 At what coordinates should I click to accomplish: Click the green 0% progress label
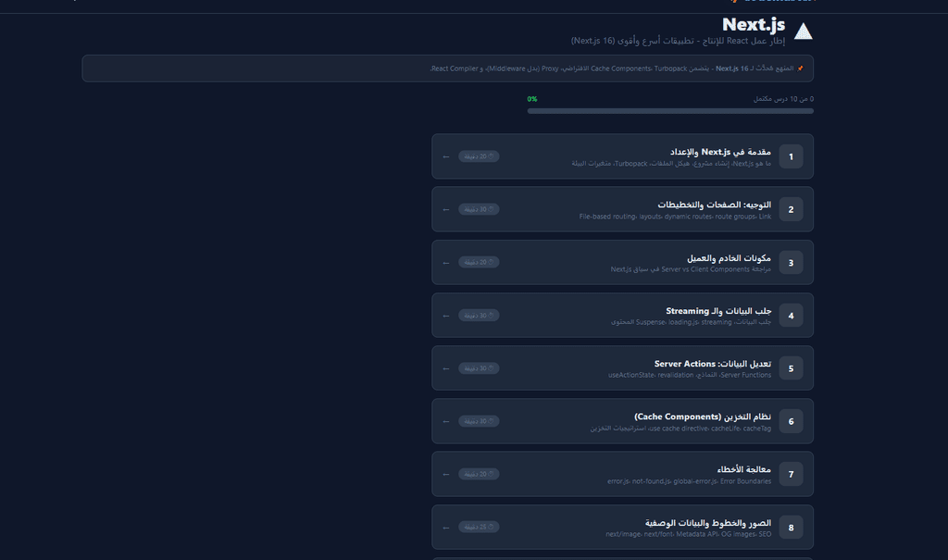pyautogui.click(x=532, y=99)
